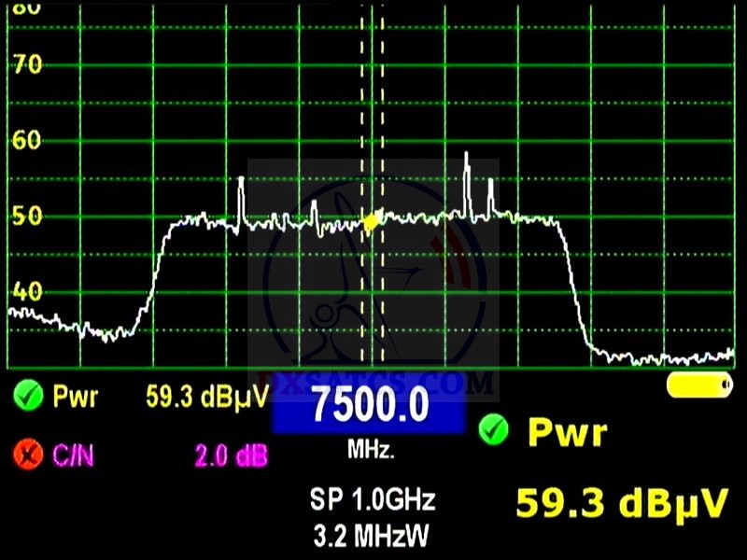The width and height of the screenshot is (747, 560).
Task: Click the small 59.3 dBµV power reading
Action: [x=207, y=397]
